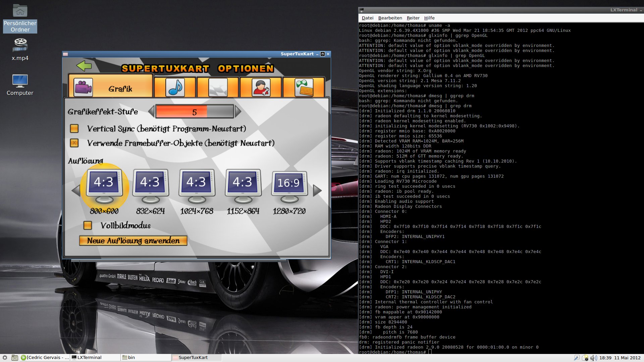Open the user interface tab with checkered flag
The image size is (644, 362).
(218, 87)
